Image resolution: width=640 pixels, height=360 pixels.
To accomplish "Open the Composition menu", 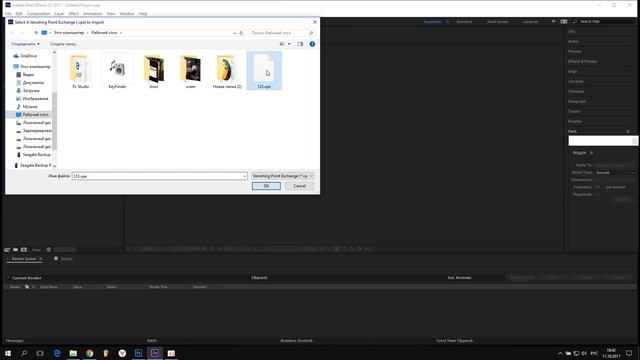I will coord(38,14).
